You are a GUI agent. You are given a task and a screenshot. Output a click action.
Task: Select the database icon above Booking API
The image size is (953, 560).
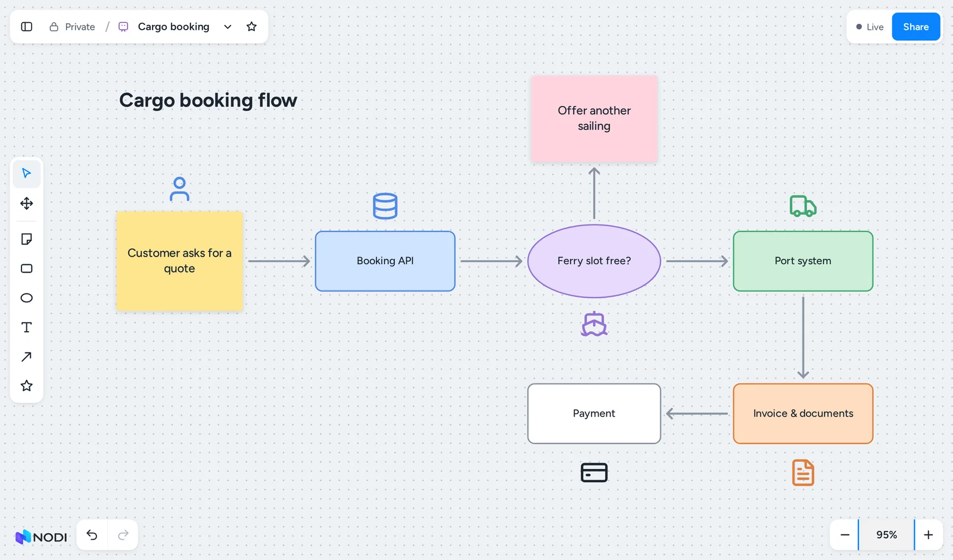(x=385, y=206)
